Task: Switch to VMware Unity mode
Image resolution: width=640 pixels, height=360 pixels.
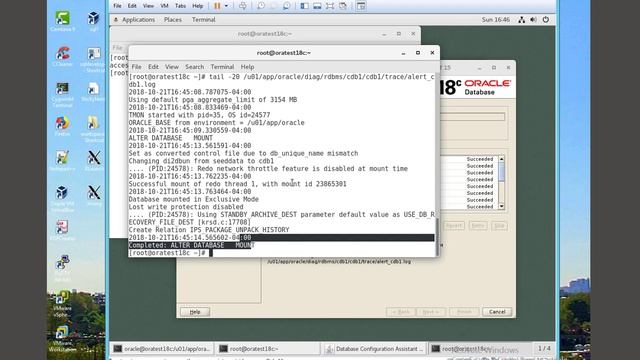Action: pyautogui.click(x=343, y=6)
